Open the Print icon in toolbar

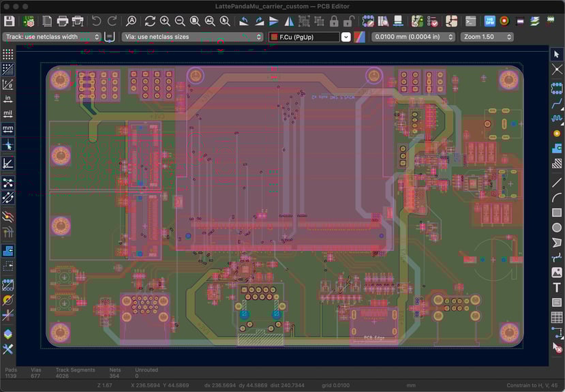[x=63, y=21]
